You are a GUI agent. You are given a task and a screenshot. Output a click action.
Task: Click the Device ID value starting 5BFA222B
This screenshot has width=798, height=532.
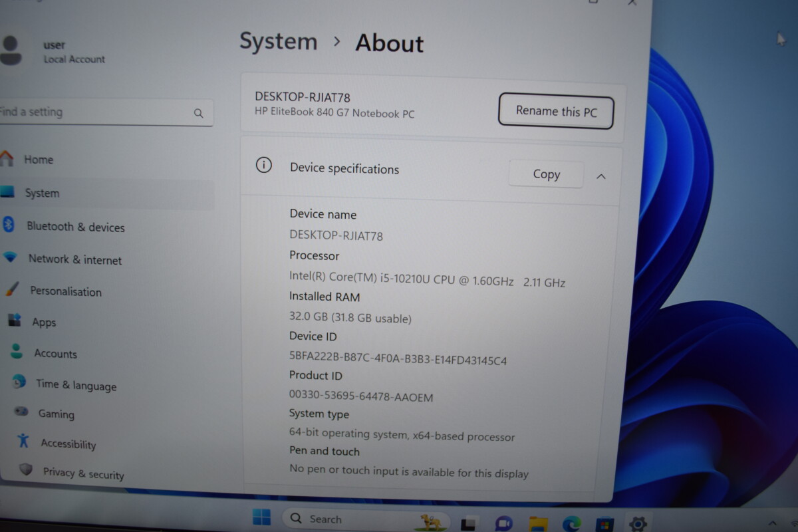click(x=398, y=358)
